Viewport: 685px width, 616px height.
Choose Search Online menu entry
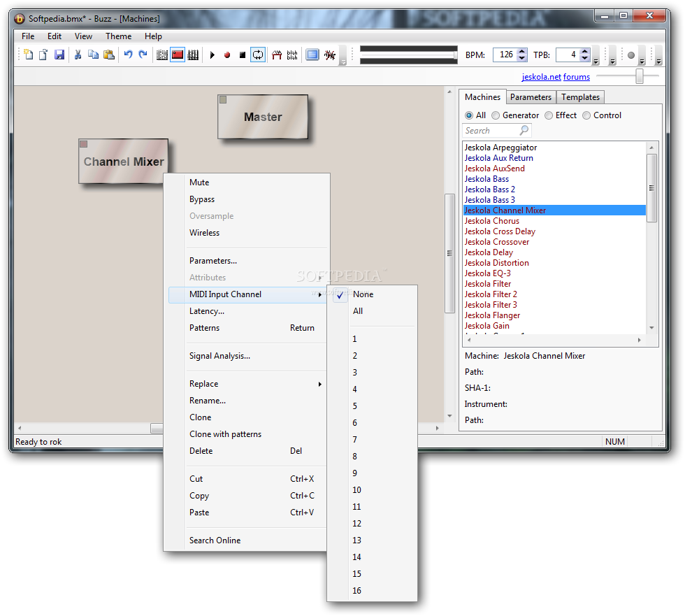[x=247, y=540]
